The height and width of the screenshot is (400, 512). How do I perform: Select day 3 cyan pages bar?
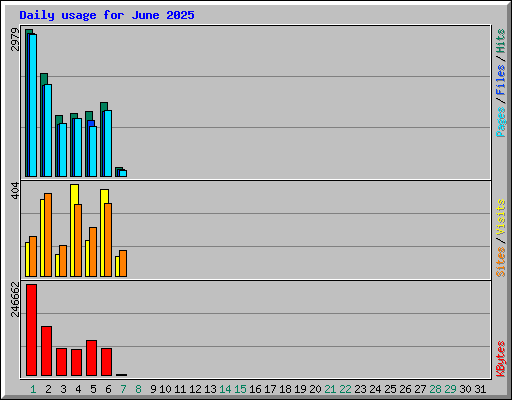(63, 150)
